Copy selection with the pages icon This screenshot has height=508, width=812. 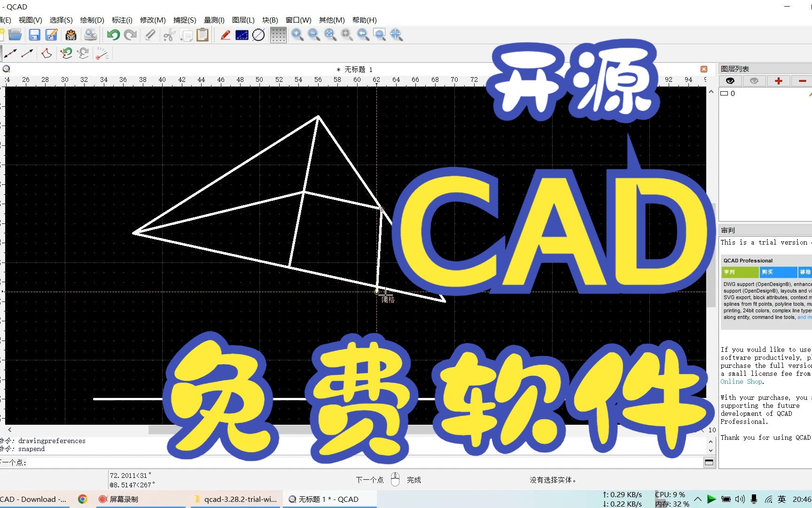pos(186,35)
